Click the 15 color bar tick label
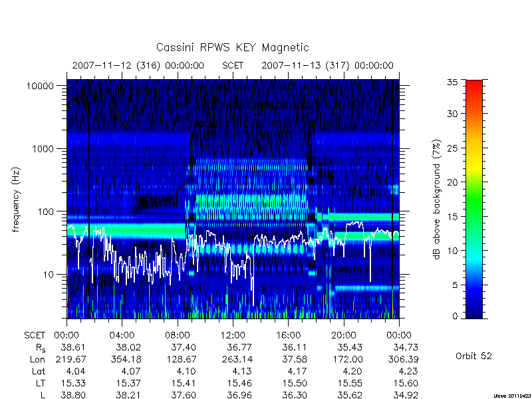The height and width of the screenshot is (399, 532). pos(452,217)
